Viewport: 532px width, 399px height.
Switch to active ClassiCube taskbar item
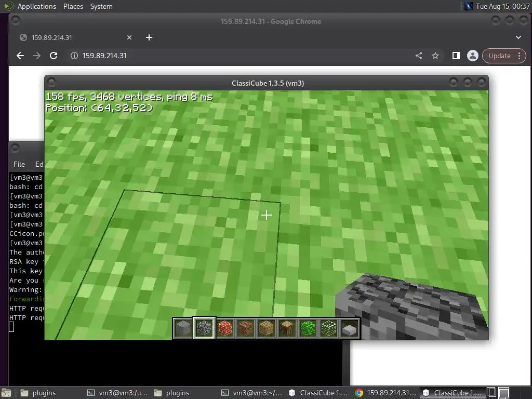coord(453,393)
